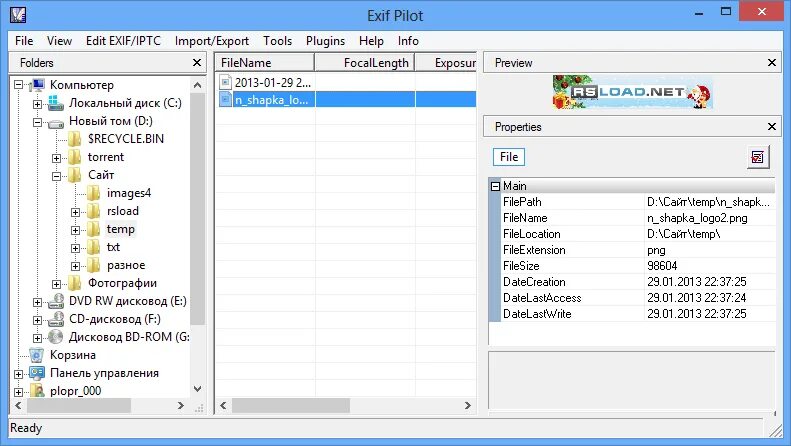
Task: Click the Компьютер computer icon
Action: tap(37, 85)
